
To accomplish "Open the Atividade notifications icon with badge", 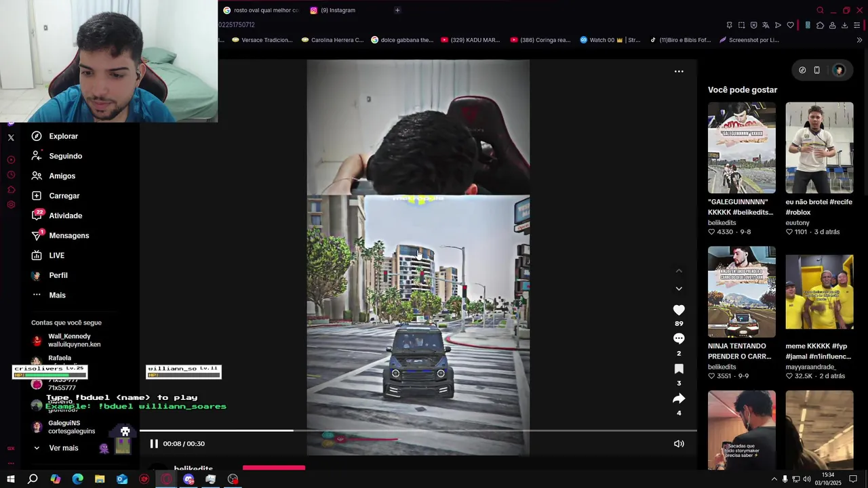I will tap(37, 216).
